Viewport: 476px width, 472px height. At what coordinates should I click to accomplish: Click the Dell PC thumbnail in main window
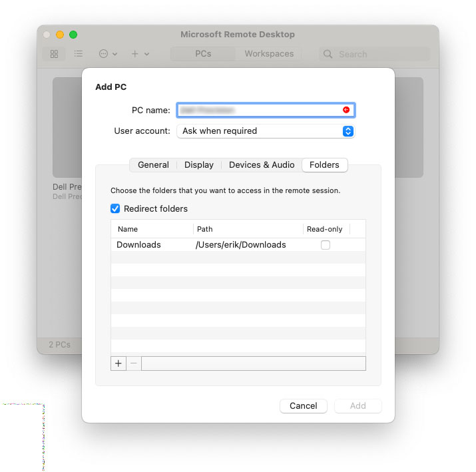click(x=67, y=127)
